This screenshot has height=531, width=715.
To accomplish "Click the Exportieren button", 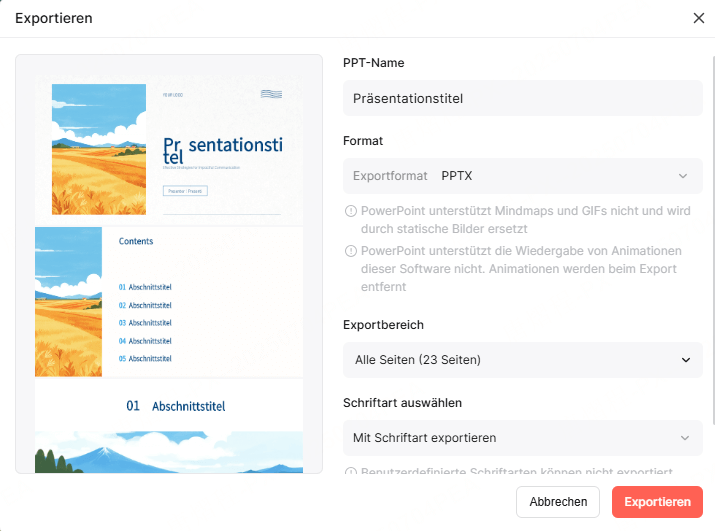I will click(x=657, y=502).
